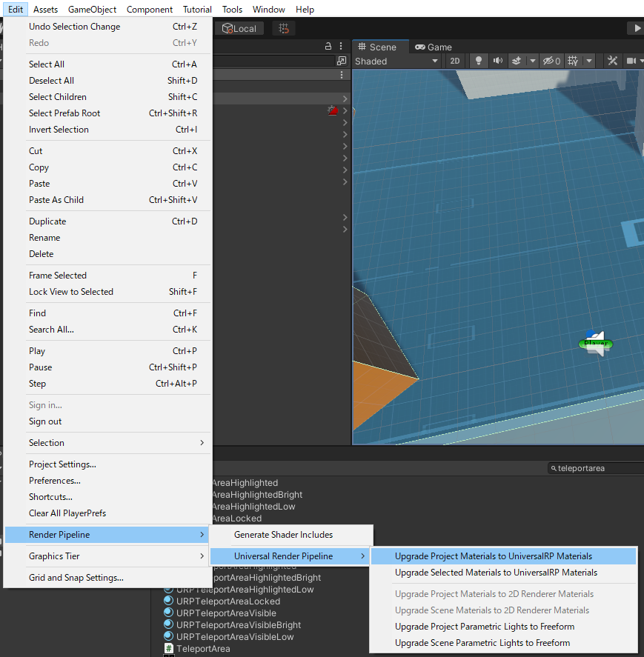Select Upgrade Selected Materials to UniversalRP Materials
The image size is (644, 657).
[496, 573]
